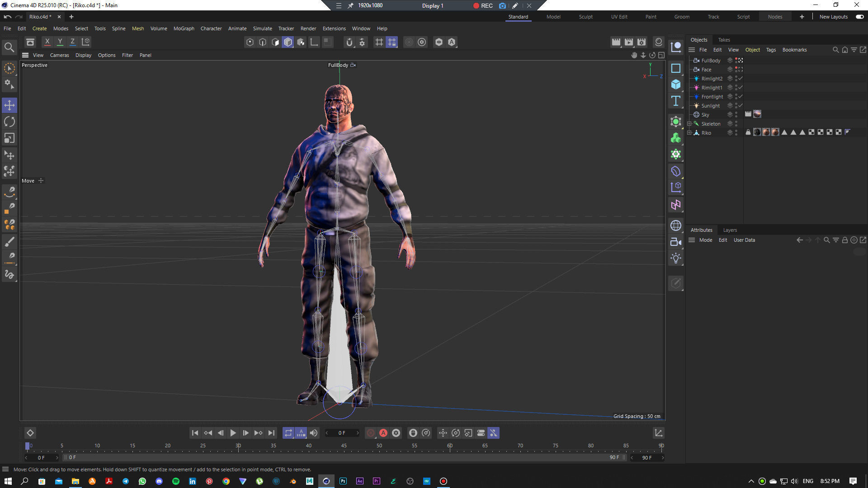The width and height of the screenshot is (868, 488).
Task: Add a Text spline object
Action: (676, 101)
